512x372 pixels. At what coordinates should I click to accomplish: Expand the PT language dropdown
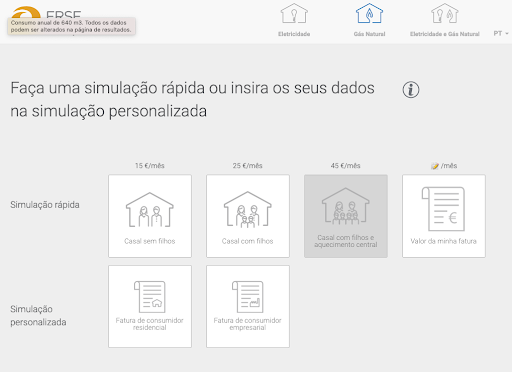point(501,34)
